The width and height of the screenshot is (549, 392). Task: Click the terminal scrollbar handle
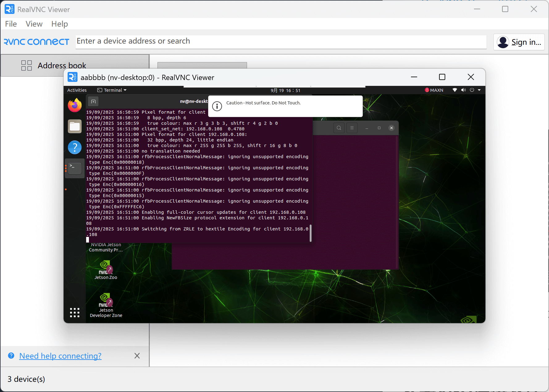(x=310, y=233)
